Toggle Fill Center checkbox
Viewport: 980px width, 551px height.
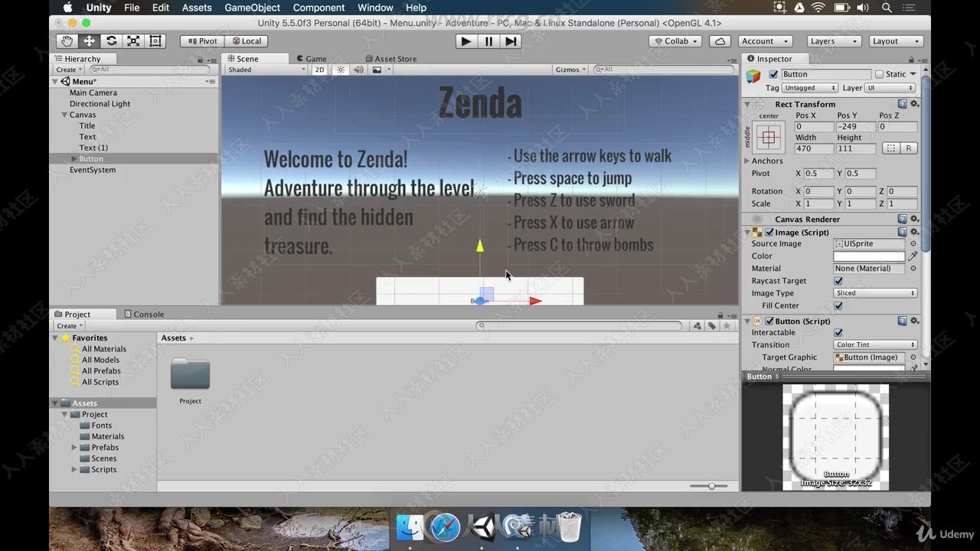[838, 305]
